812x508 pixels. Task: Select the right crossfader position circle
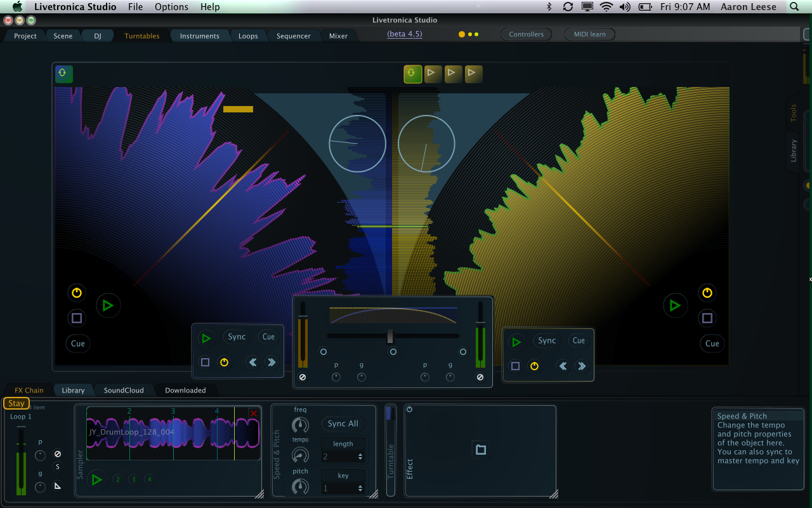463,352
